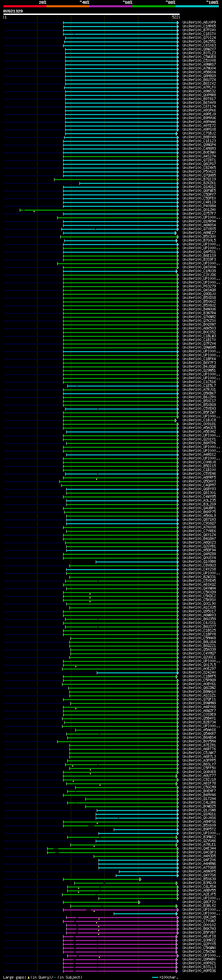Select hit UniRef100_A8NEZ7
This screenshot has width=222, height=980.
point(199,233)
